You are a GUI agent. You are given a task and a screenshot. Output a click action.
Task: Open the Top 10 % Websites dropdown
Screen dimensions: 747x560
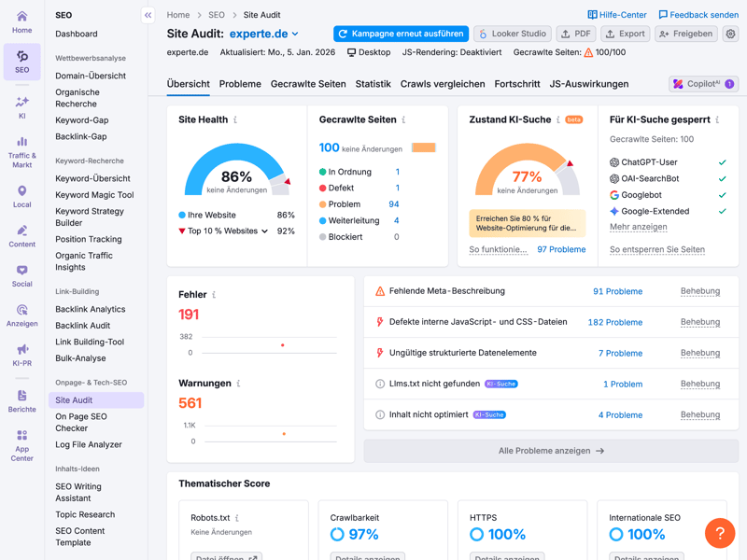click(264, 231)
